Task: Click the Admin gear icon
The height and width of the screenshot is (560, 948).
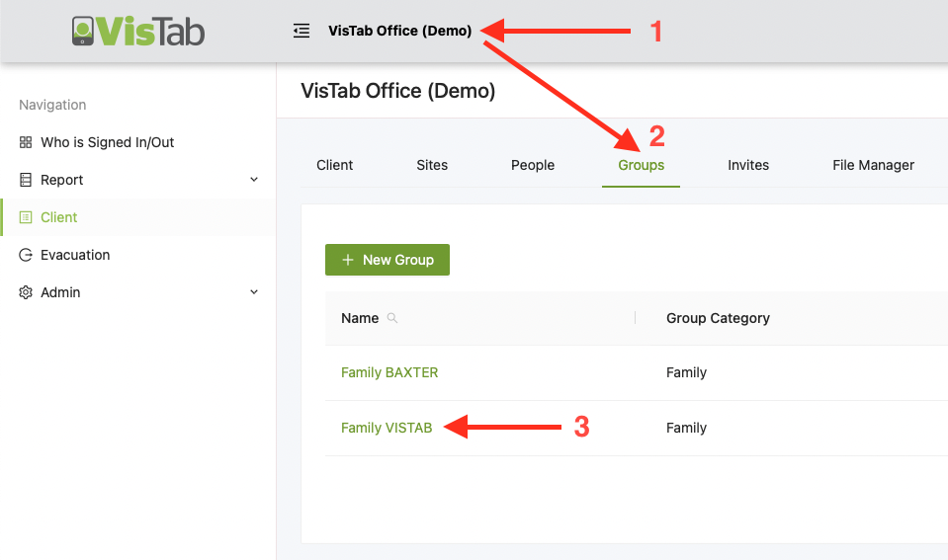Action: pyautogui.click(x=26, y=292)
